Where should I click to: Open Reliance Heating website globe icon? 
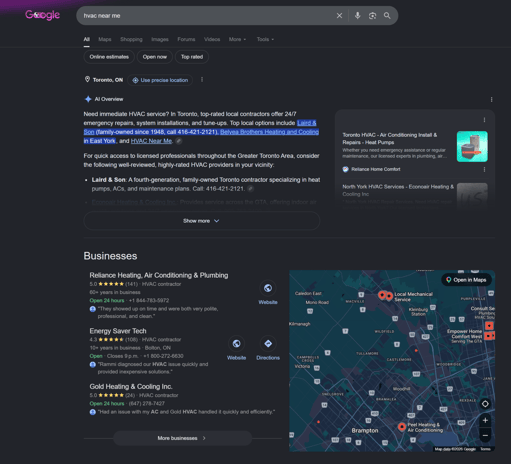click(x=268, y=288)
